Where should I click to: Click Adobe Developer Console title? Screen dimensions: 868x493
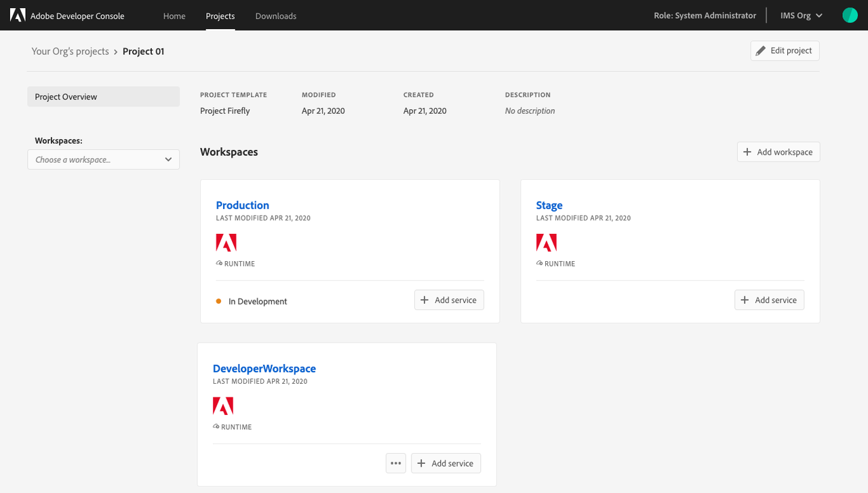(x=77, y=16)
